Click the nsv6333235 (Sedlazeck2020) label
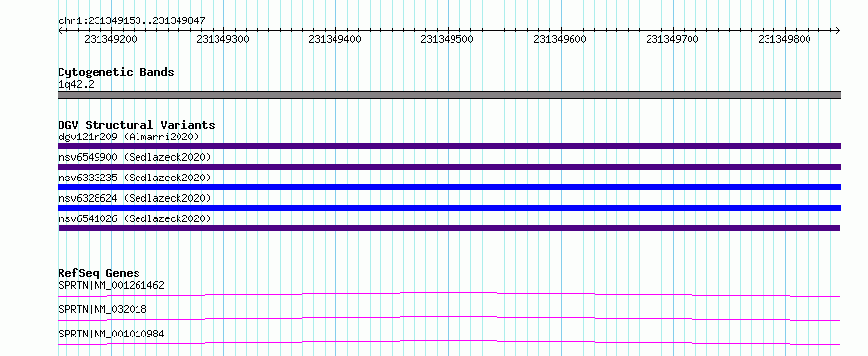The image size is (868, 356). point(135,178)
